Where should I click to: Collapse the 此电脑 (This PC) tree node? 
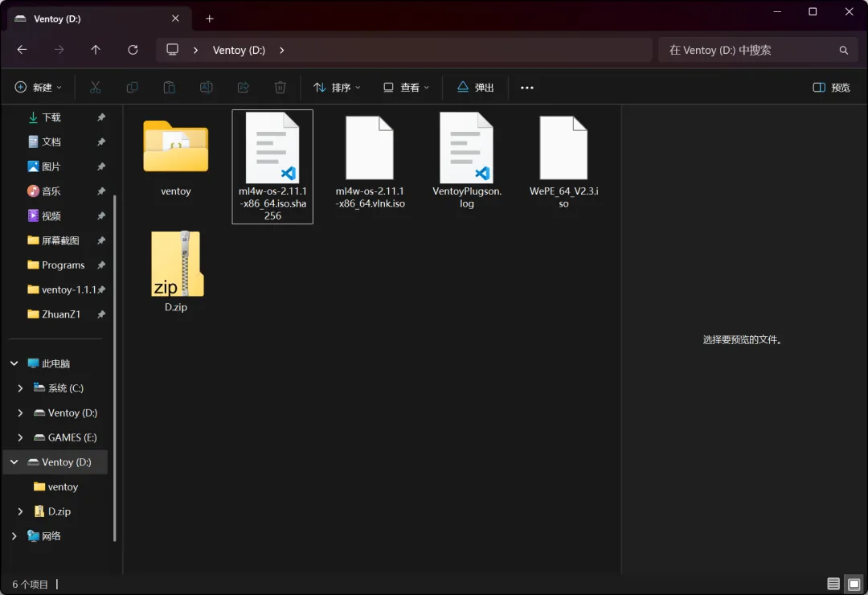click(14, 363)
